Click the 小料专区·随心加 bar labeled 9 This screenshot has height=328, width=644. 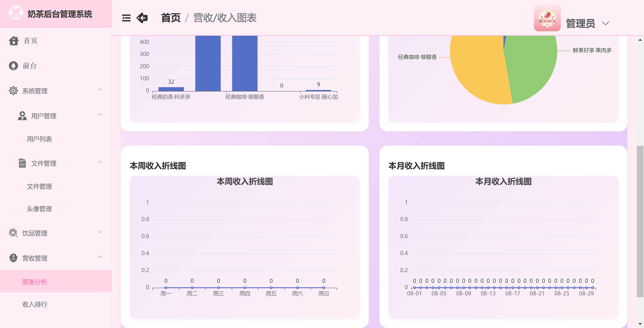click(318, 91)
